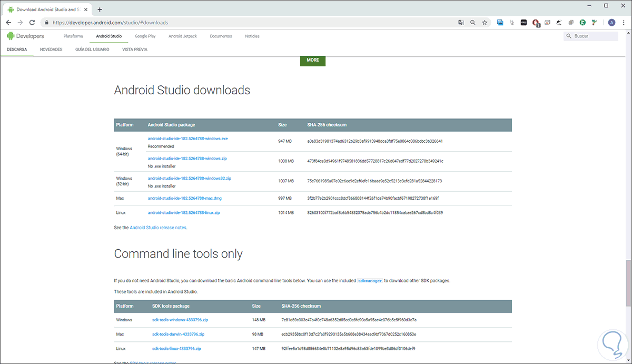
Task: Open the Chrome three-dot menu
Action: pyautogui.click(x=623, y=23)
